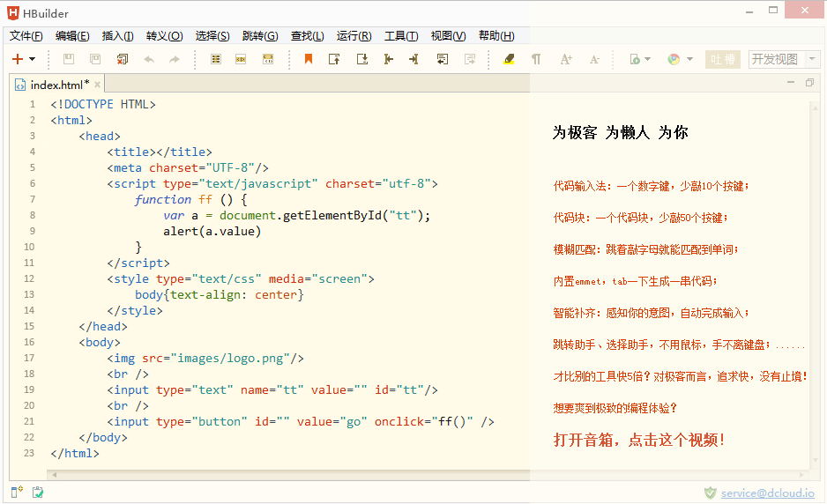Open the 工具(T) menu
The height and width of the screenshot is (504, 827).
(x=401, y=36)
